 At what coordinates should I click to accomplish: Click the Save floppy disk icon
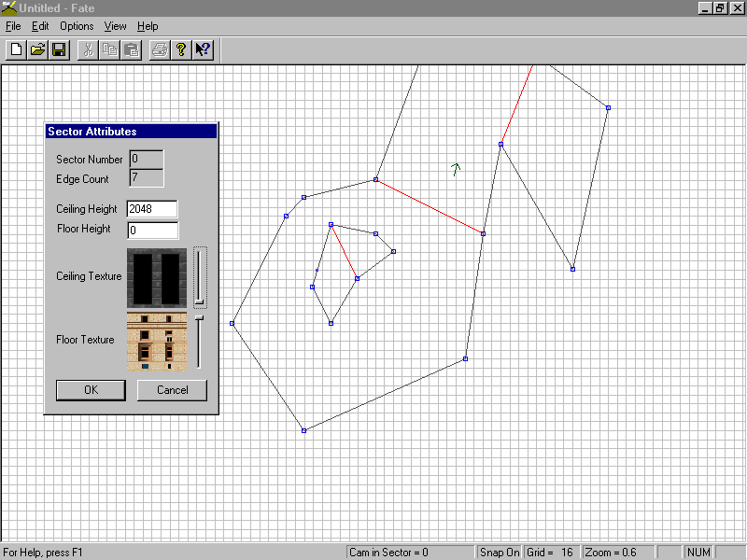(x=59, y=49)
